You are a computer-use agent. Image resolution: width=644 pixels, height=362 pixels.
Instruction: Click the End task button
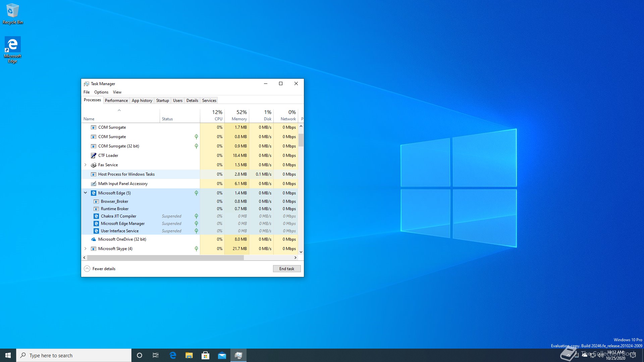[x=287, y=269]
